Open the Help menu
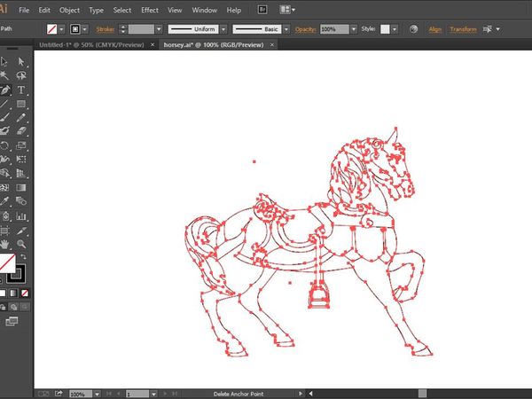 [x=234, y=10]
